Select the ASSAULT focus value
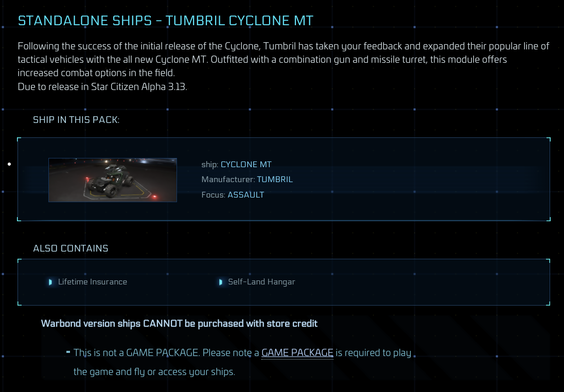Screen dimensions: 564x392 [245, 195]
